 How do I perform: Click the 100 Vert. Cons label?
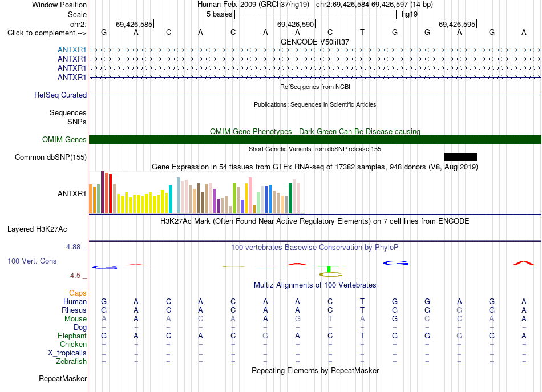coord(32,261)
